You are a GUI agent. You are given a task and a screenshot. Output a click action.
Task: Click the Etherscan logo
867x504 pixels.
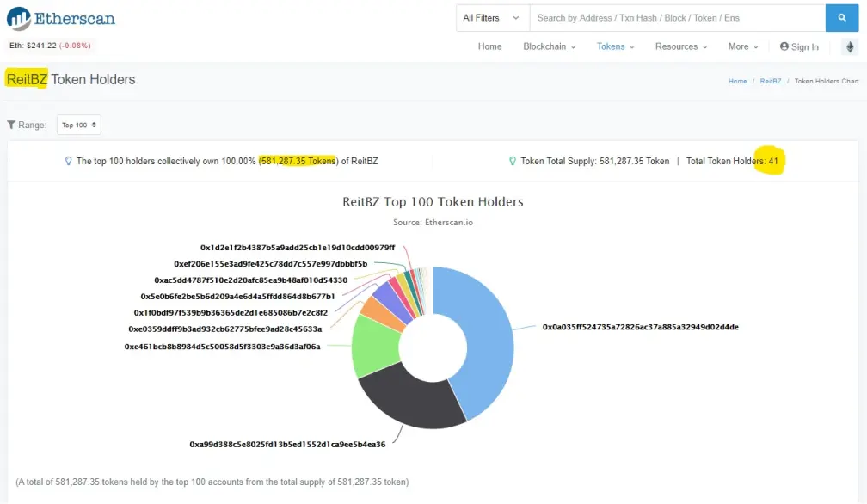[x=61, y=19]
